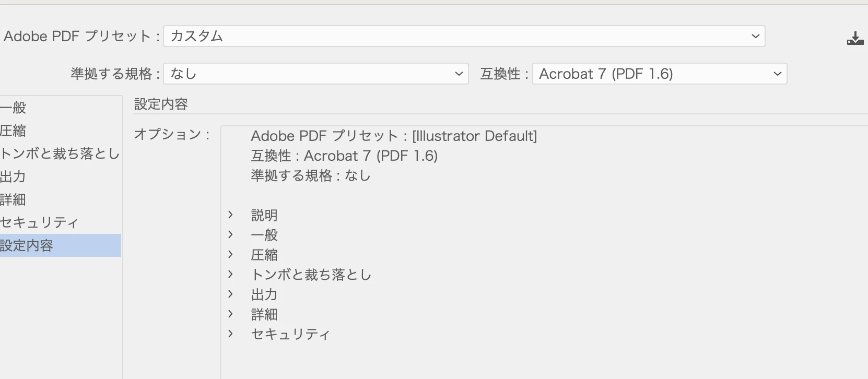Select 設定内容 in the left category list

click(x=61, y=245)
